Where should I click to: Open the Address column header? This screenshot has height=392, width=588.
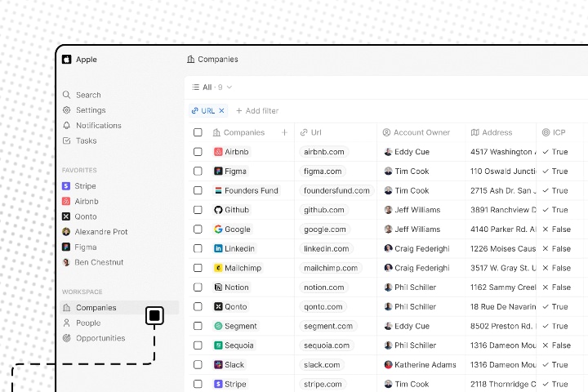pos(492,132)
